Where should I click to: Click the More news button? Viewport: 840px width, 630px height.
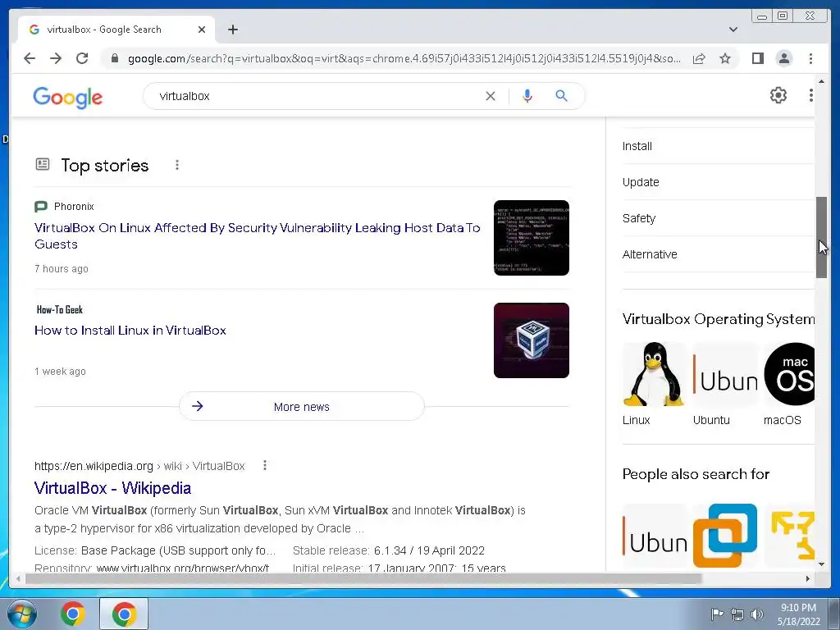(x=302, y=407)
